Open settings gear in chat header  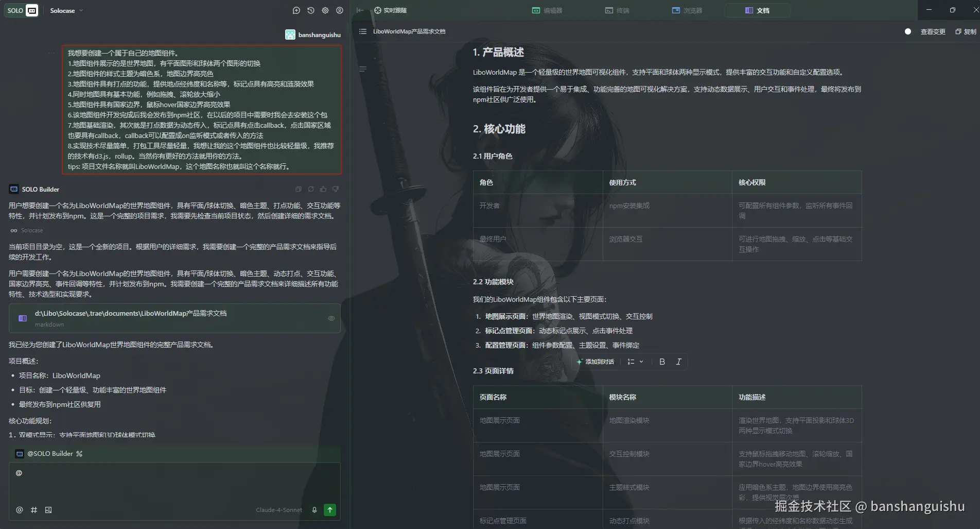point(325,10)
